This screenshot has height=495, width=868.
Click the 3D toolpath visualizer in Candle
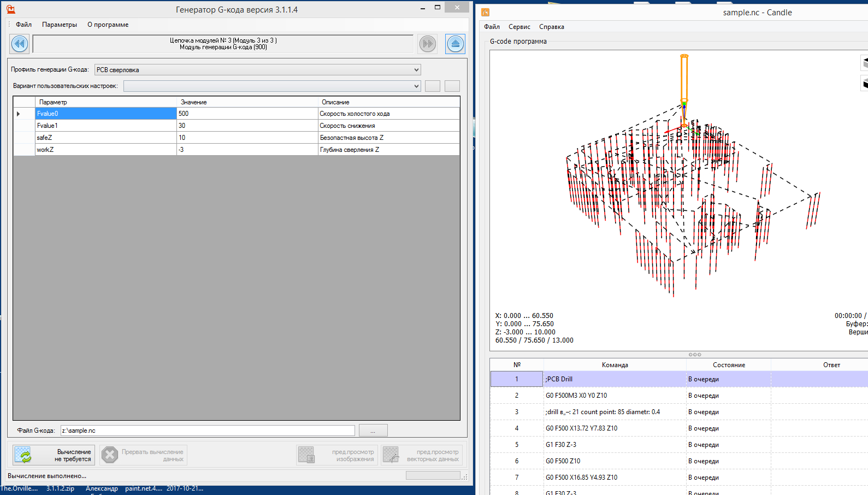678,201
